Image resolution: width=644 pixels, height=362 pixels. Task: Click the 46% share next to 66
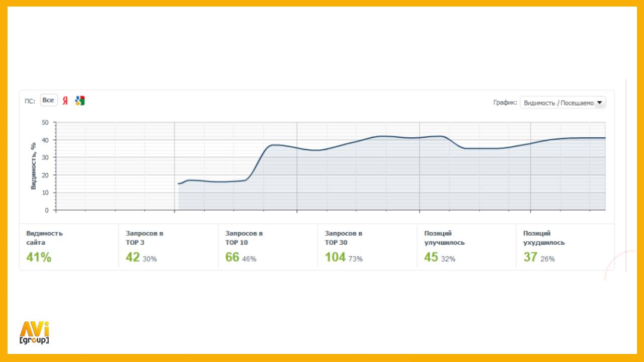point(249,259)
